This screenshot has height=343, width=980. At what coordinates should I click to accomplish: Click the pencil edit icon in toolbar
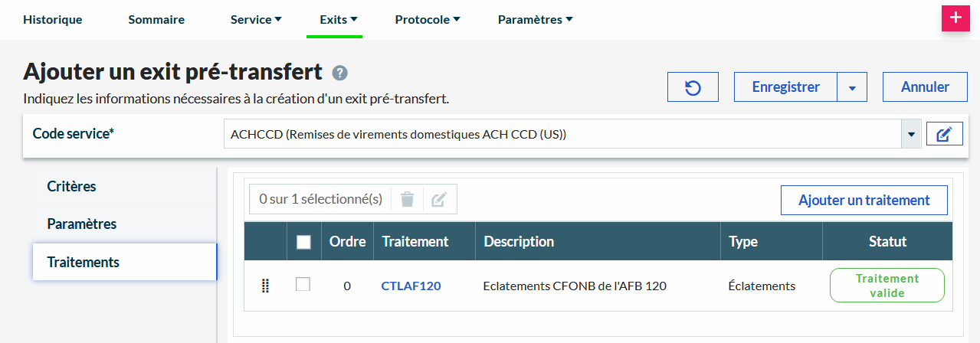(438, 200)
